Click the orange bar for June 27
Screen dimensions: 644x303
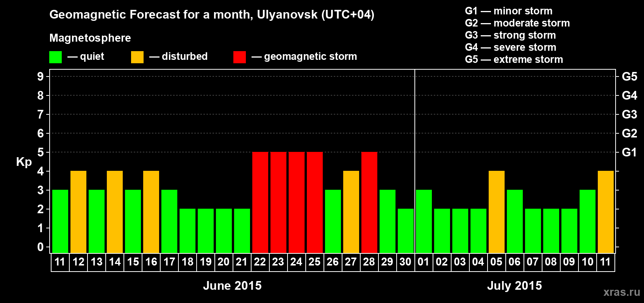(x=351, y=212)
